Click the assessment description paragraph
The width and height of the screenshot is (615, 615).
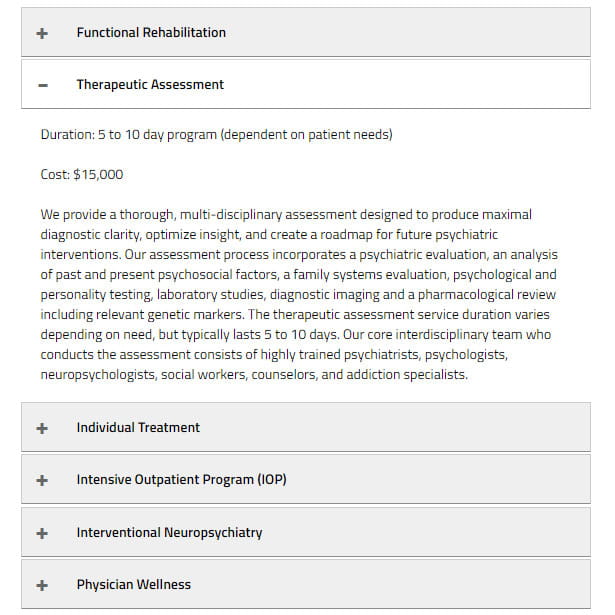298,295
